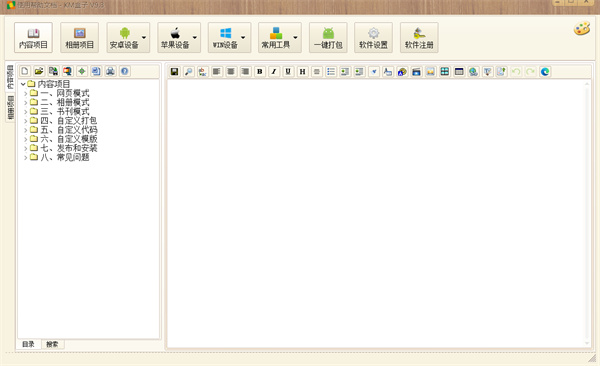Open 软件设置 settings button
The height and width of the screenshot is (366, 600).
[x=373, y=38]
